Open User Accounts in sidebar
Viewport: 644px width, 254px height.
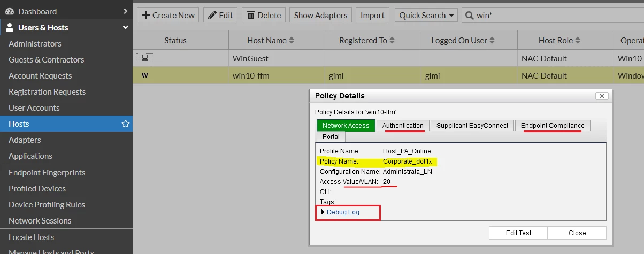click(x=34, y=107)
